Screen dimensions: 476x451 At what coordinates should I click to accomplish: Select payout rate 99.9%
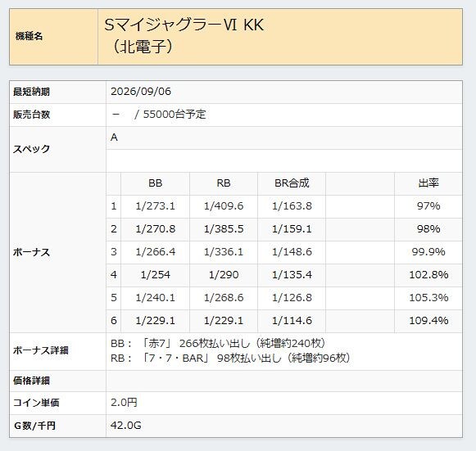tap(428, 252)
